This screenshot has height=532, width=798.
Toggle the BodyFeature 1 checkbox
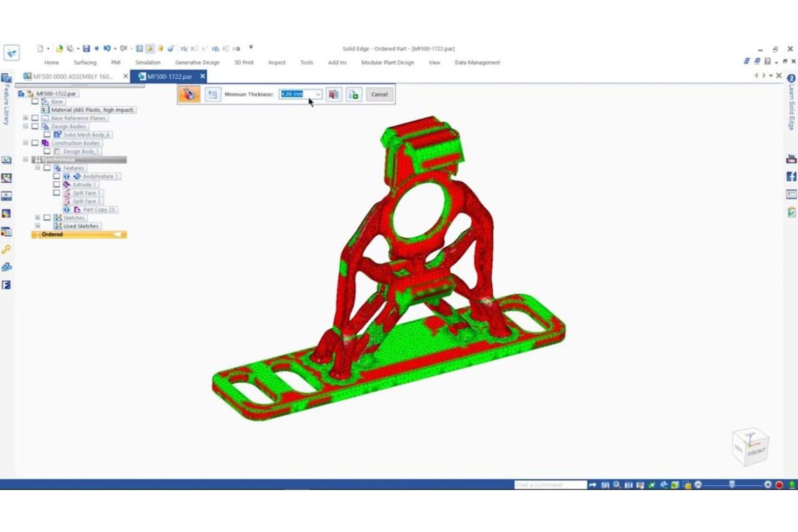pos(57,176)
